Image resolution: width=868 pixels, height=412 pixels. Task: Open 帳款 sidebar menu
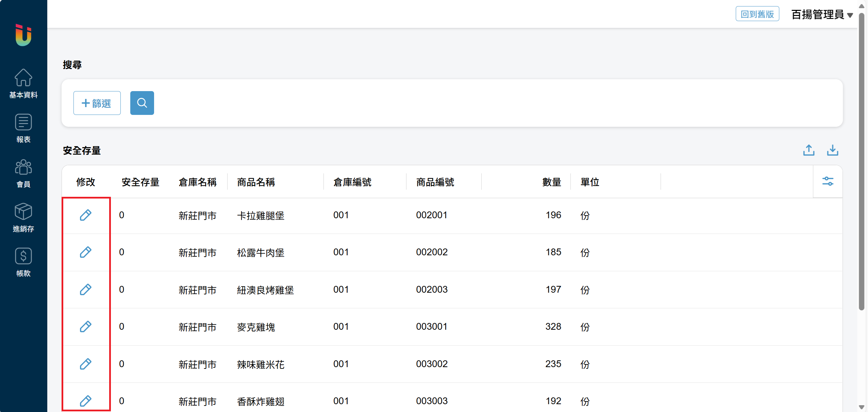(23, 262)
